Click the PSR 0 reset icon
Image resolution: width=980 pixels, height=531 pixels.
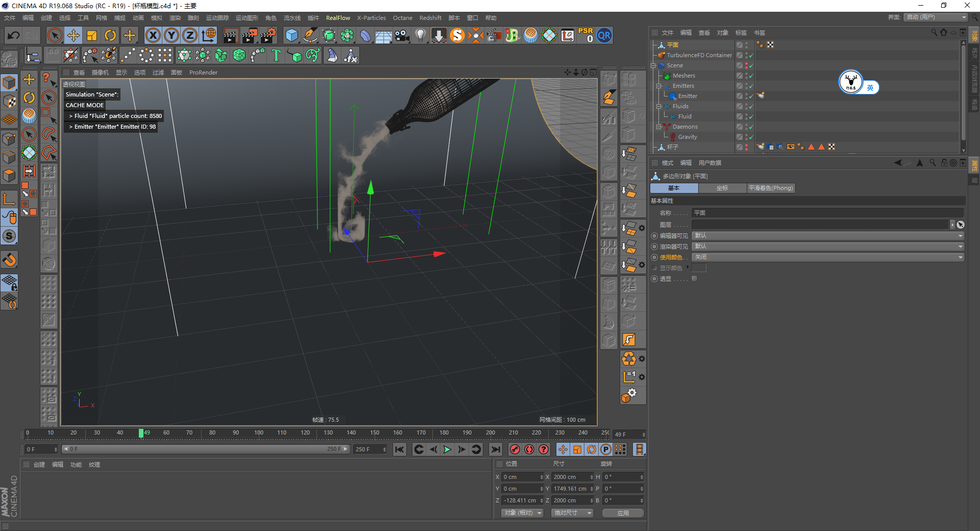[x=585, y=35]
